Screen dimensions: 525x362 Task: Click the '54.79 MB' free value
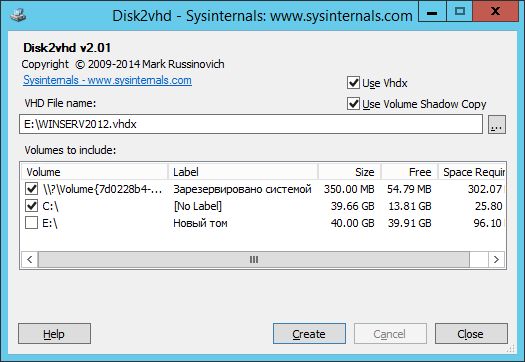tap(409, 189)
